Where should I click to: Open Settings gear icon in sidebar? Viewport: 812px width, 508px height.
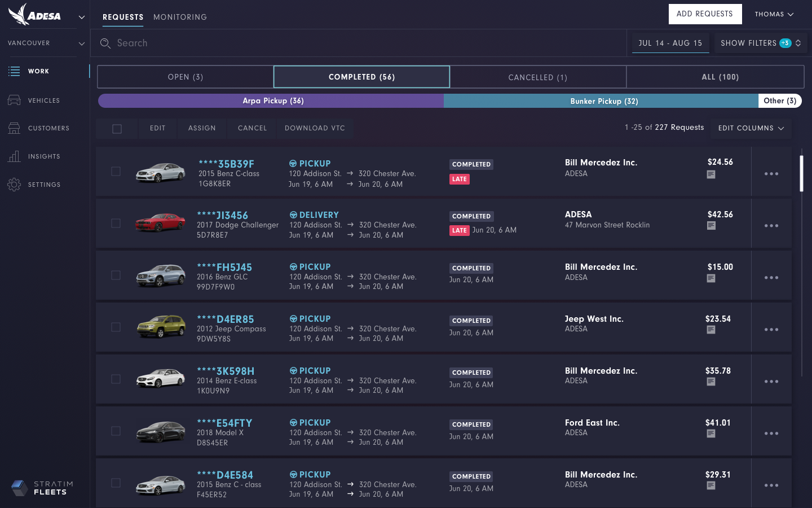[14, 185]
